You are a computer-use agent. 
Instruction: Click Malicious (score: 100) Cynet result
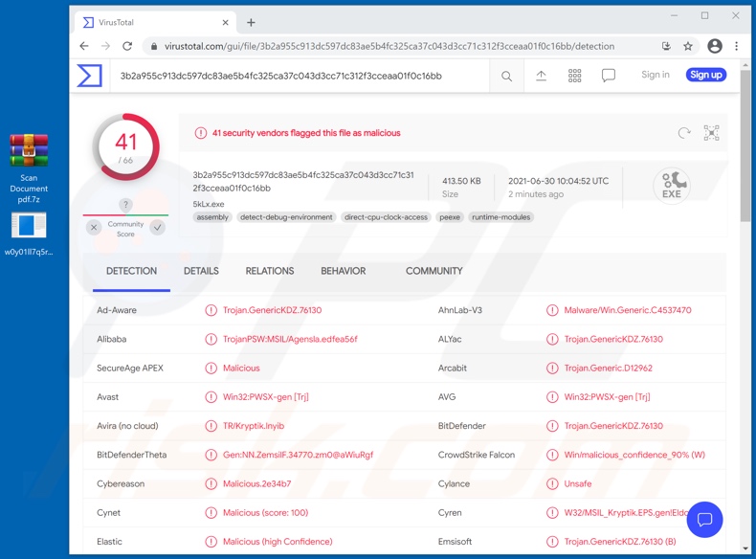(265, 513)
